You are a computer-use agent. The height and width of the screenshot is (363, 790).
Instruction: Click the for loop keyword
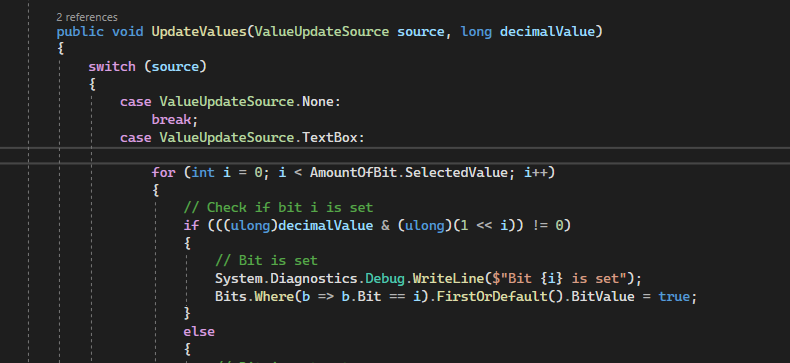point(163,172)
